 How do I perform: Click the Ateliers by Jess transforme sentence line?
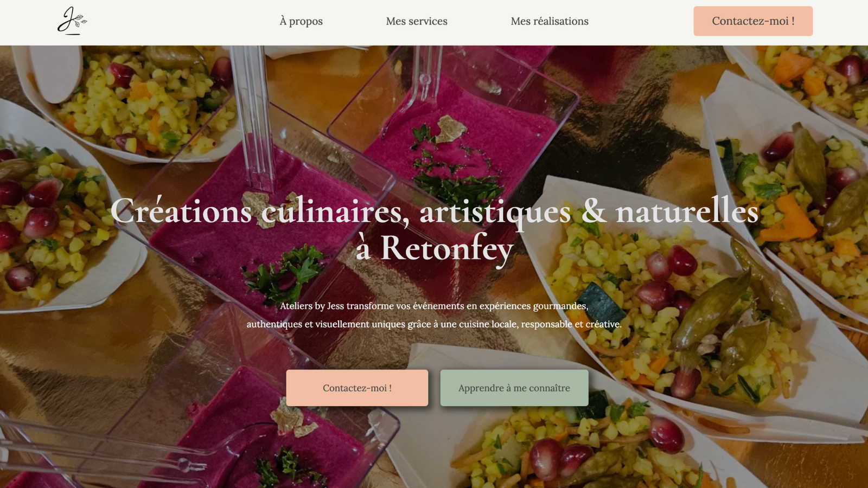point(434,306)
